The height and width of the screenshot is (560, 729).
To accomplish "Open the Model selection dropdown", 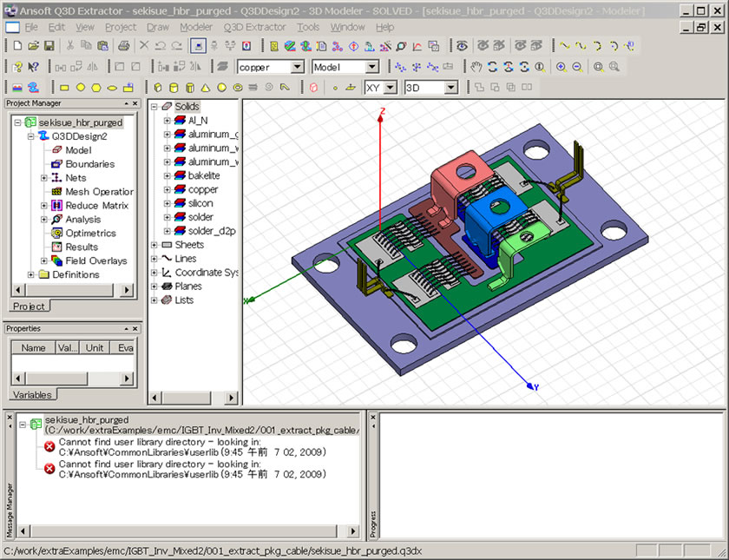I will (372, 67).
